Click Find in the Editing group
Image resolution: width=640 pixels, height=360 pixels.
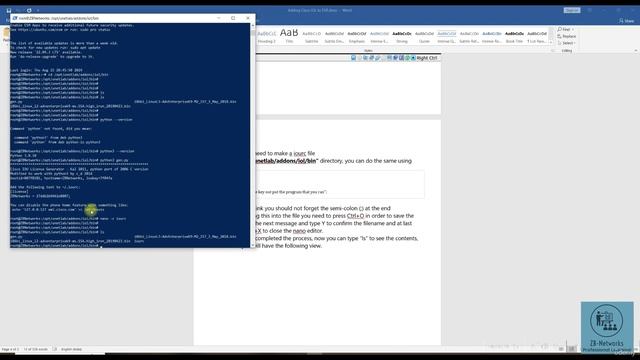click(564, 29)
